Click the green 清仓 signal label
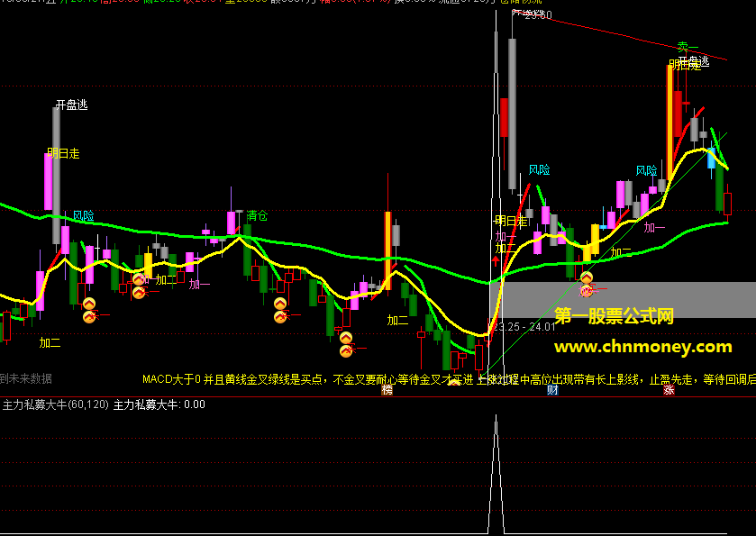Viewport: 756px width, 536px height. tap(257, 215)
